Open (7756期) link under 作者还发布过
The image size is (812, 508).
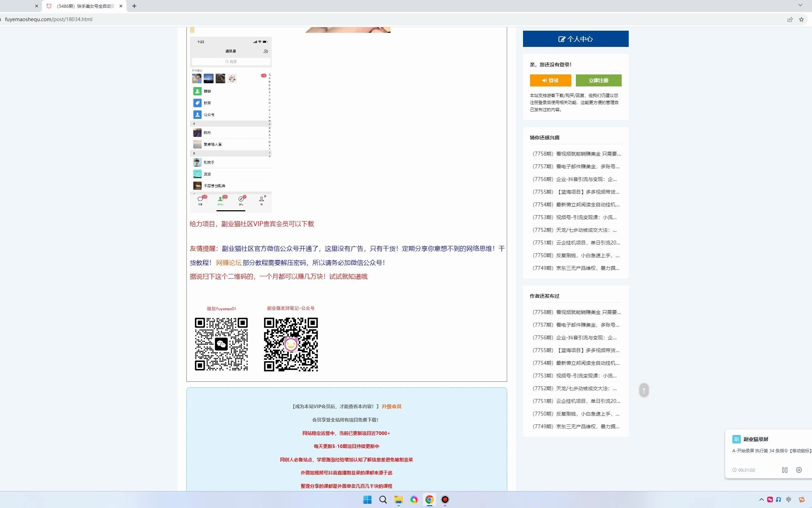pyautogui.click(x=574, y=338)
